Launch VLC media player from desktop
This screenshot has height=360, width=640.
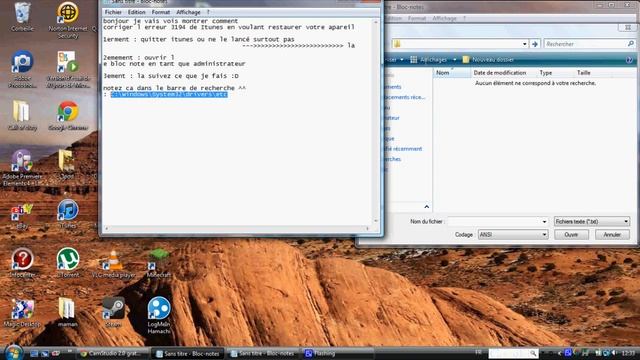click(x=113, y=264)
